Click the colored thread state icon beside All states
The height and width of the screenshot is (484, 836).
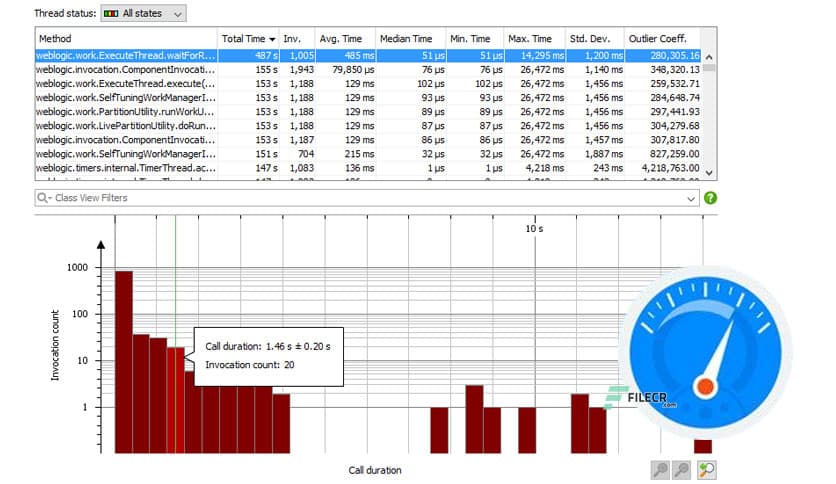click(111, 13)
